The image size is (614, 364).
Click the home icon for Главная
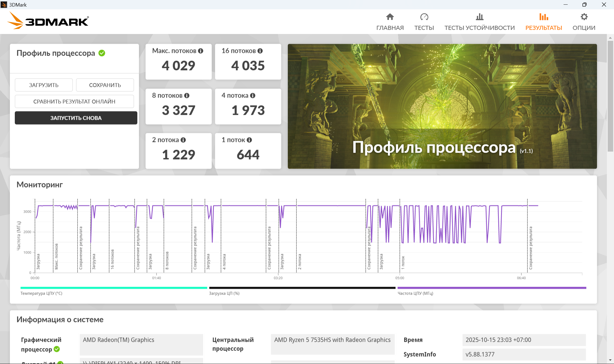click(x=390, y=17)
